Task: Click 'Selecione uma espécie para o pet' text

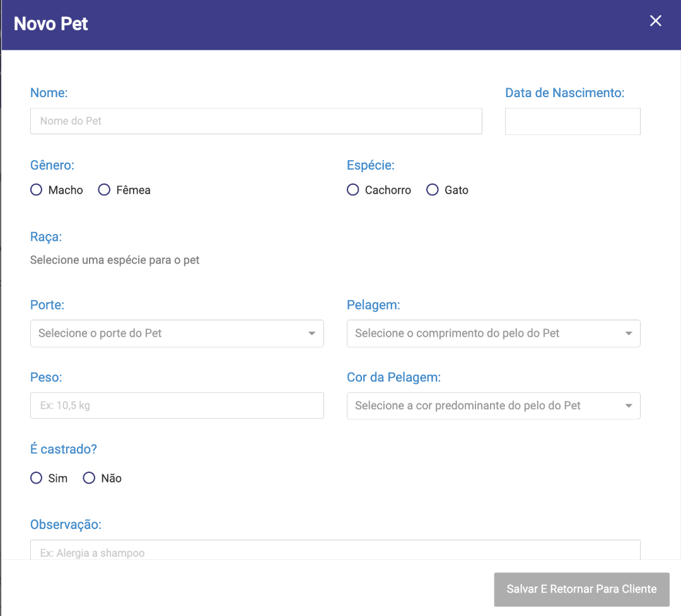Action: pyautogui.click(x=115, y=260)
